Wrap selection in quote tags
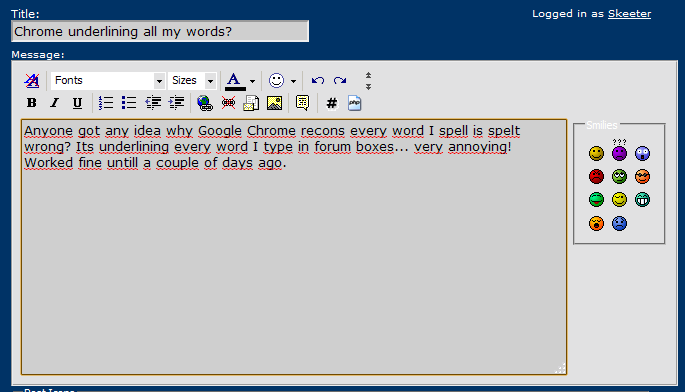This screenshot has width=685, height=392. 302,103
